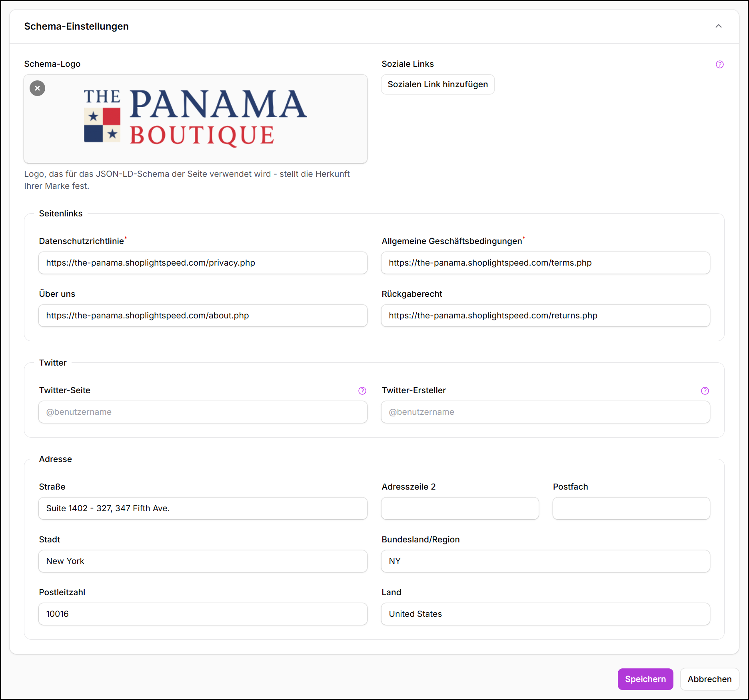Focus the Datenschutzrichtlinie URL field
749x700 pixels.
[203, 263]
